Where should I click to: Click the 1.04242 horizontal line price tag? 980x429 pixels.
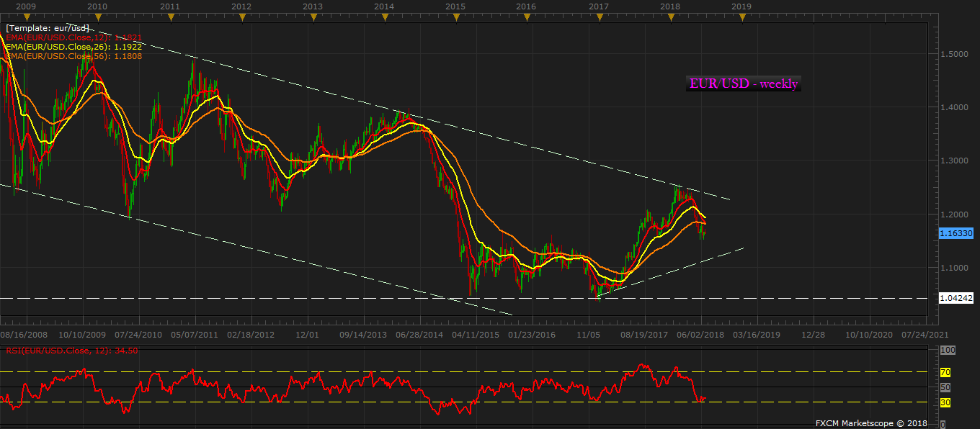click(x=956, y=297)
